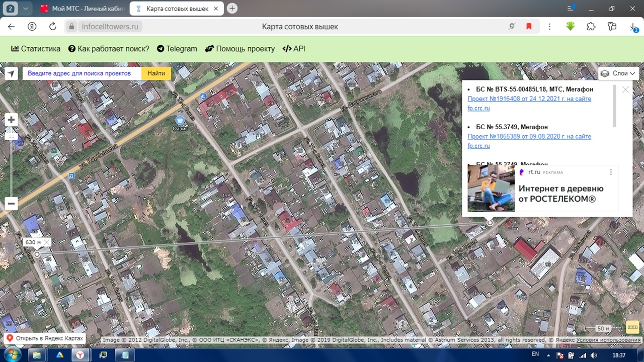Click the Oasis shop marker on map
This screenshot has width=644, height=362.
[180, 120]
